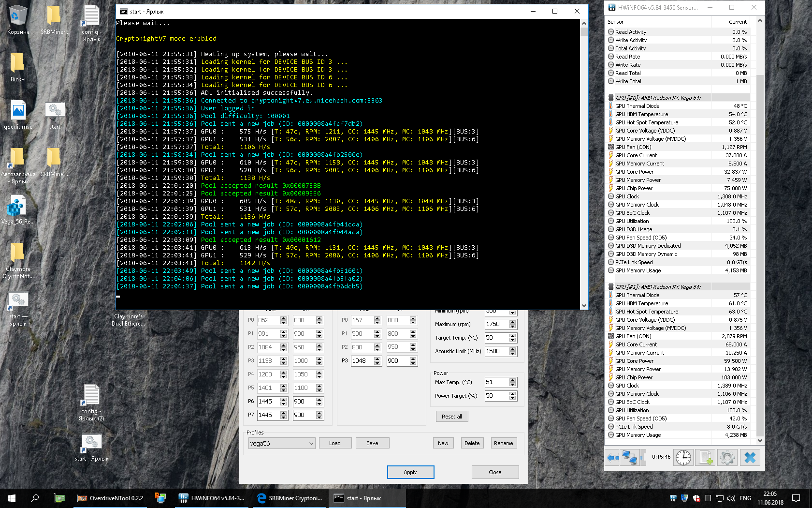Click Close button in OverdriveNTool
Viewport: 812px width, 508px height.
(x=495, y=472)
